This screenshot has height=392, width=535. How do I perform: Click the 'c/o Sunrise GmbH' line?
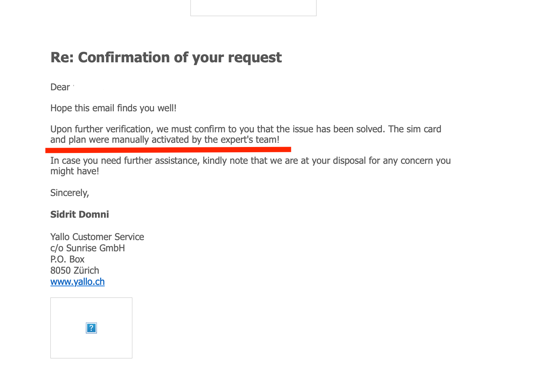point(88,248)
